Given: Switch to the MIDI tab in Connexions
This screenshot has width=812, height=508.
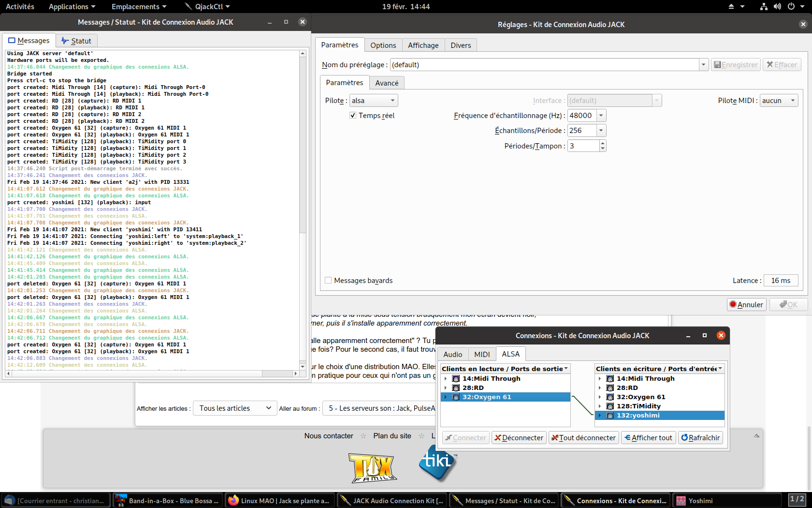Looking at the screenshot, I should (482, 355).
